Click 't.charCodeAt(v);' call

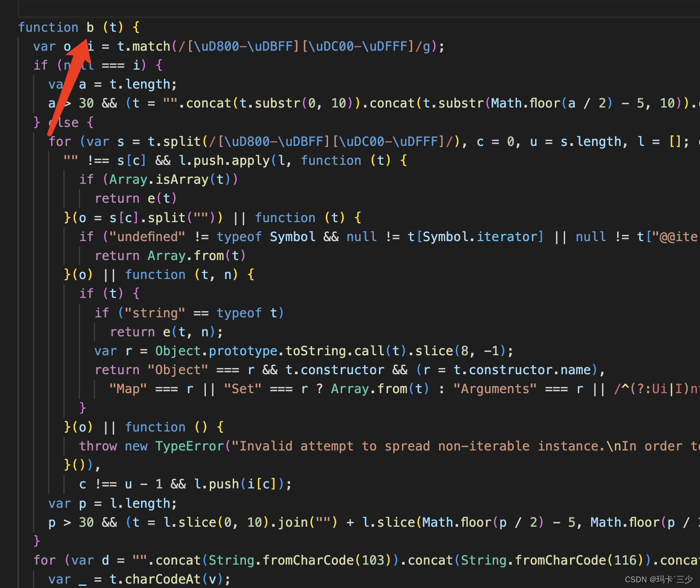[170, 579]
